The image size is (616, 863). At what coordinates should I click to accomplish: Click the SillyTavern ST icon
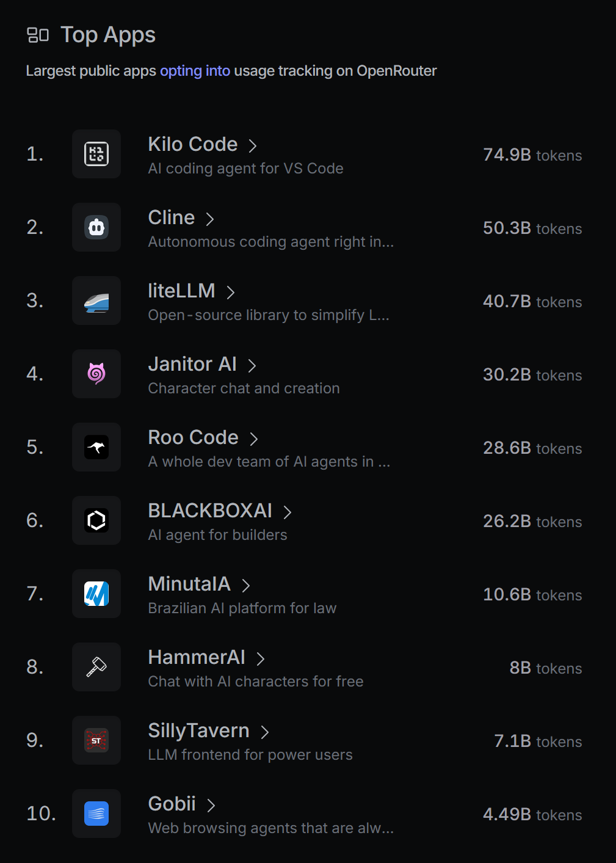point(96,740)
